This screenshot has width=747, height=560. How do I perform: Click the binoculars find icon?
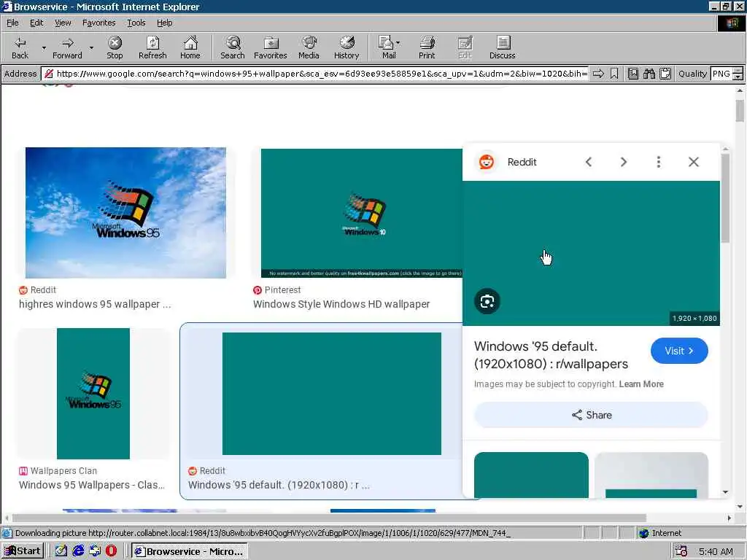coord(649,74)
